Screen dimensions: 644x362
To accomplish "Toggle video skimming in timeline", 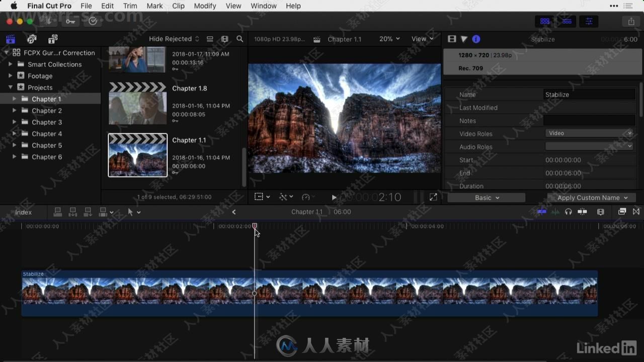I will coord(542,212).
